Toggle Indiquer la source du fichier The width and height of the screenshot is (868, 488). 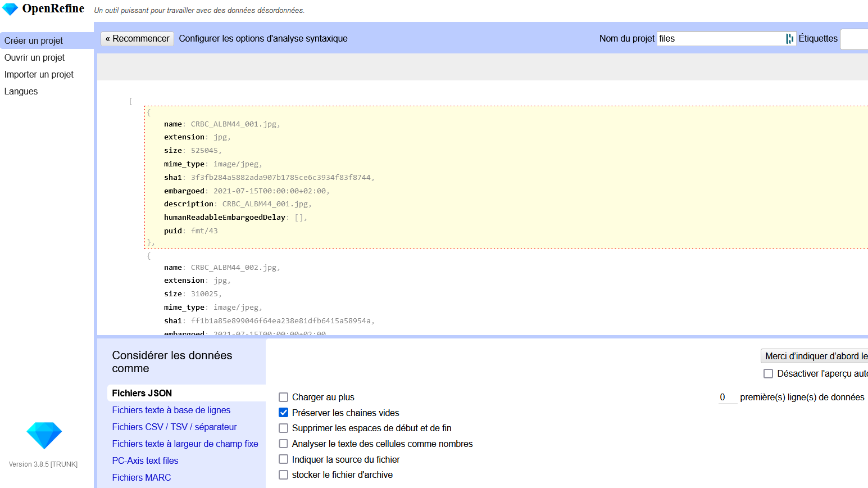pyautogui.click(x=284, y=459)
